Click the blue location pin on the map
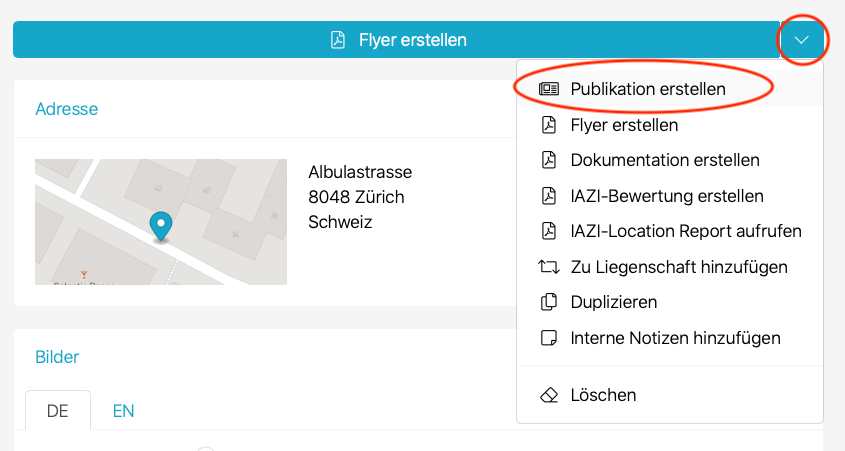The height and width of the screenshot is (451, 845). click(160, 226)
